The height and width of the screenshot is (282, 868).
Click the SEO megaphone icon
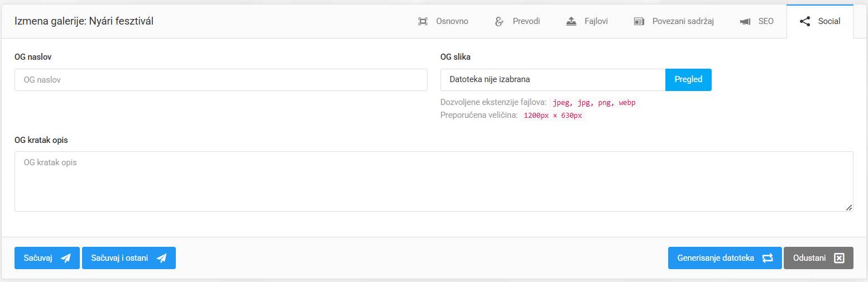coord(745,22)
